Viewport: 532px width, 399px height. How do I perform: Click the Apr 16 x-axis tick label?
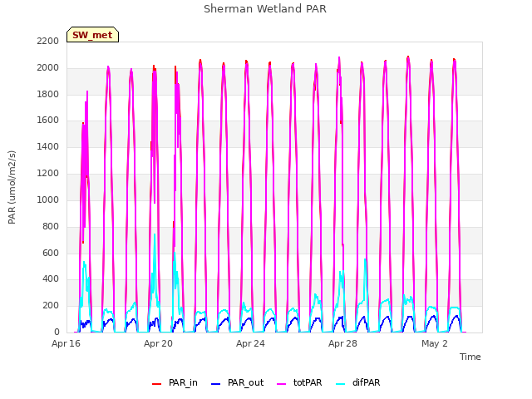click(x=66, y=343)
